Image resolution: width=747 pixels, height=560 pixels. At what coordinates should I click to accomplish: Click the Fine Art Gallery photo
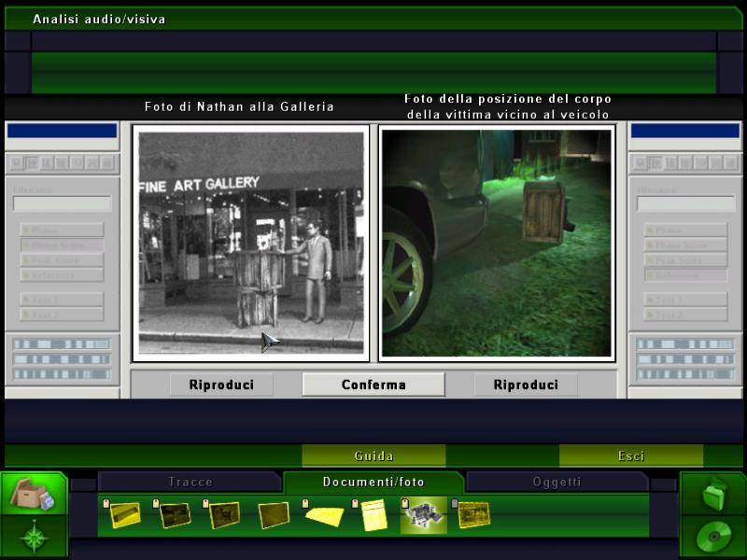click(x=250, y=242)
